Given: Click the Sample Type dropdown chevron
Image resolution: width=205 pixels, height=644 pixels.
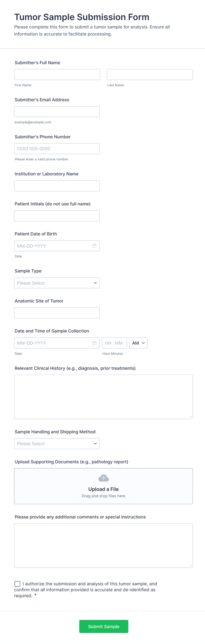Looking at the screenshot, I should point(95,283).
